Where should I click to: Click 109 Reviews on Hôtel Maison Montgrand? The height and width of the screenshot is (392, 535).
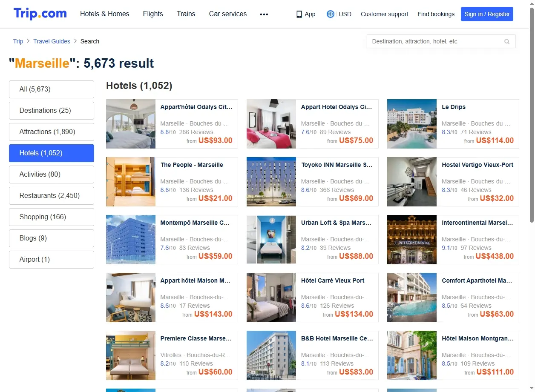click(x=477, y=363)
